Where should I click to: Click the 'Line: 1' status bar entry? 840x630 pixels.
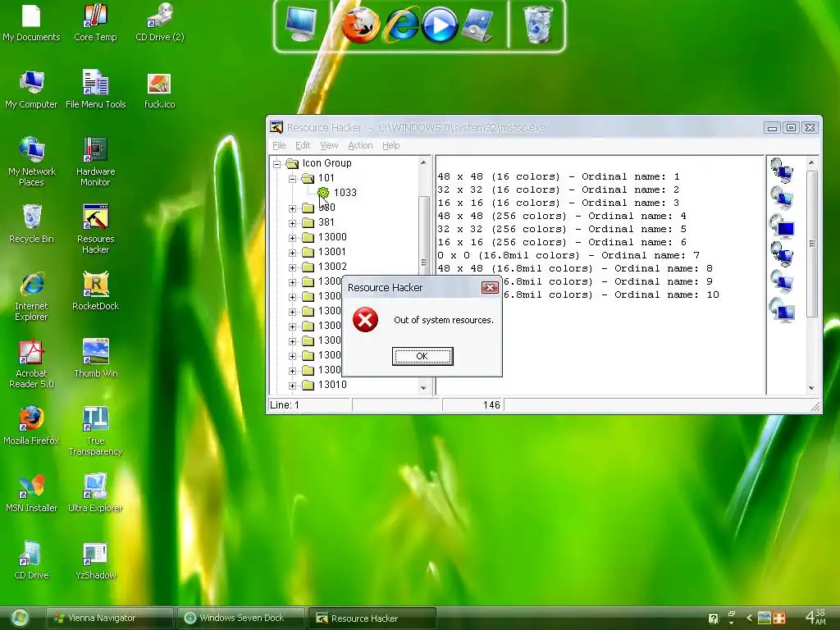pos(285,405)
